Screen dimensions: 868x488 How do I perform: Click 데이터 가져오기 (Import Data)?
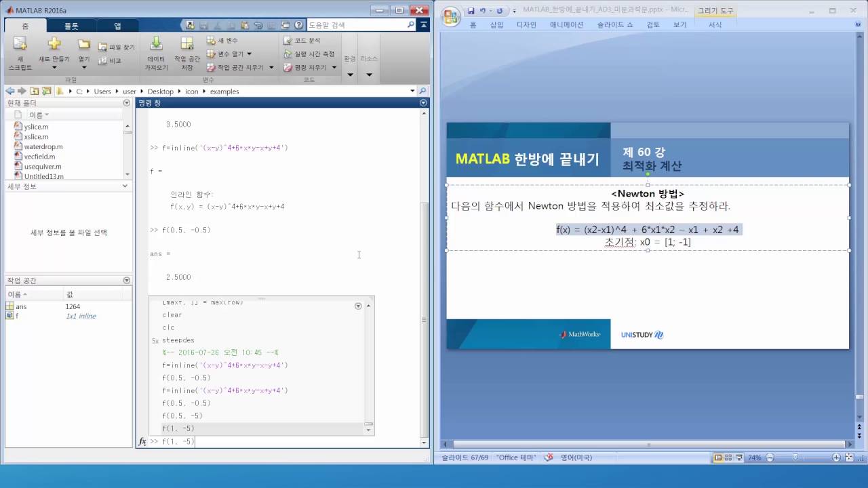[x=157, y=54]
